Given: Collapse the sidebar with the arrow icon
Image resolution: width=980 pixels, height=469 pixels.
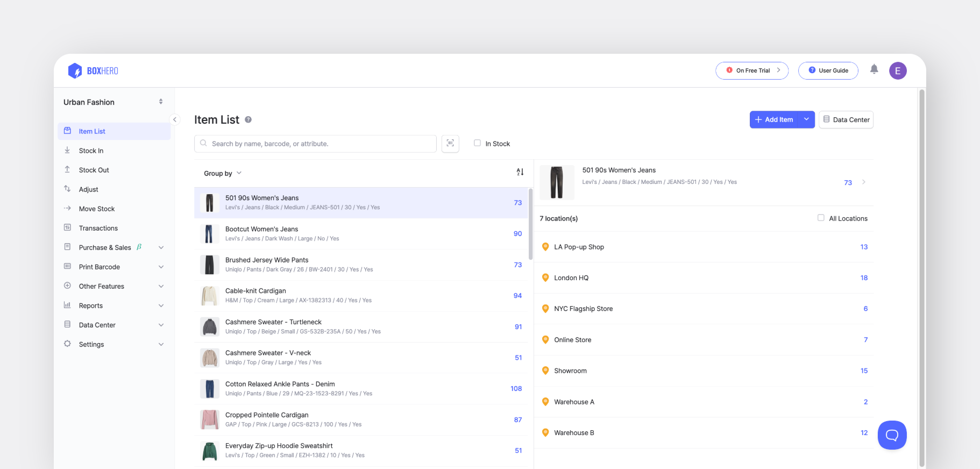Looking at the screenshot, I should pos(174,119).
